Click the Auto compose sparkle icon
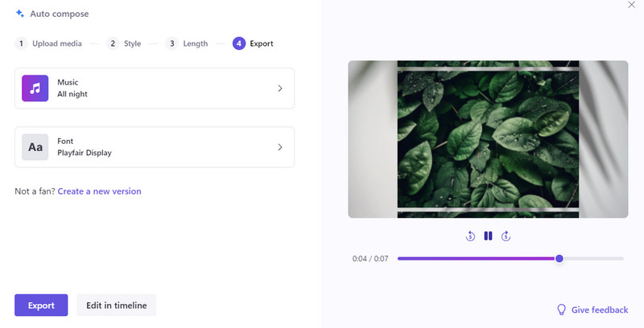Image resolution: width=644 pixels, height=328 pixels. point(20,14)
